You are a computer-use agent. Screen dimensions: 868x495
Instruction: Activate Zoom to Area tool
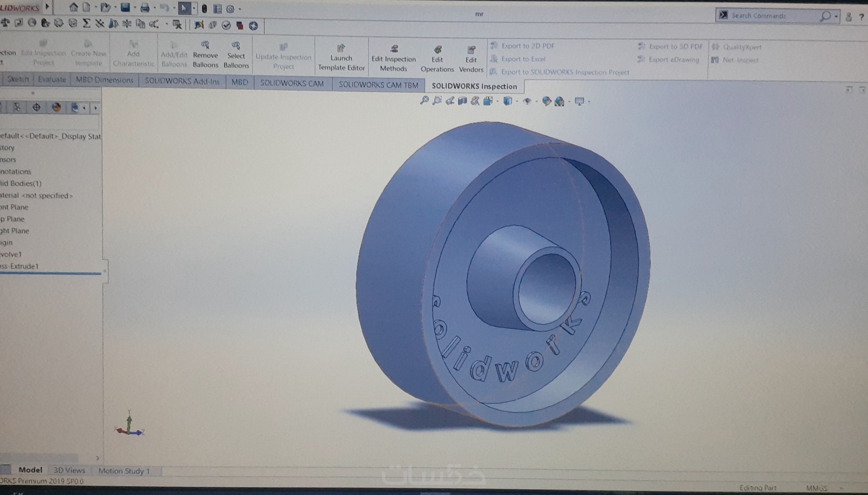[437, 101]
